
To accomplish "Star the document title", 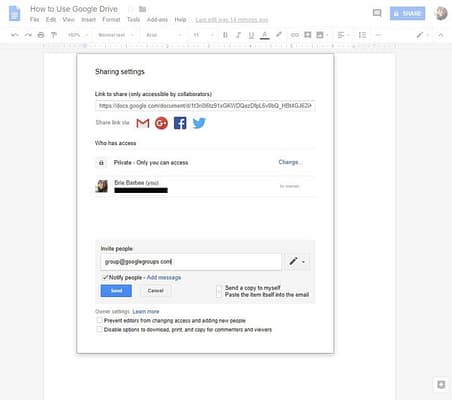I will 131,9.
